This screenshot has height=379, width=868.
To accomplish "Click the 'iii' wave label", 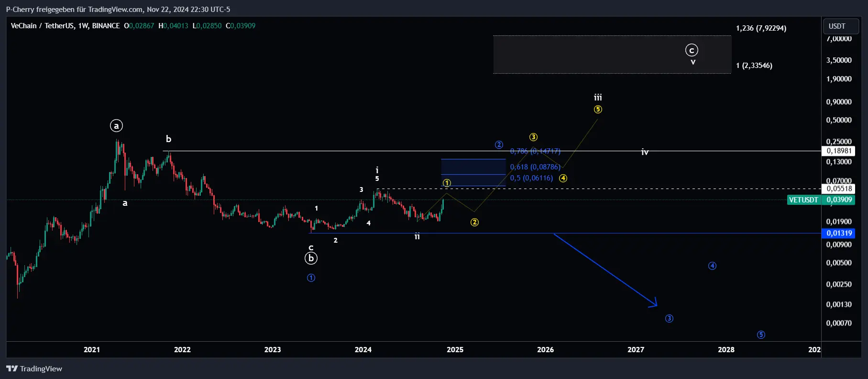I will coord(598,98).
